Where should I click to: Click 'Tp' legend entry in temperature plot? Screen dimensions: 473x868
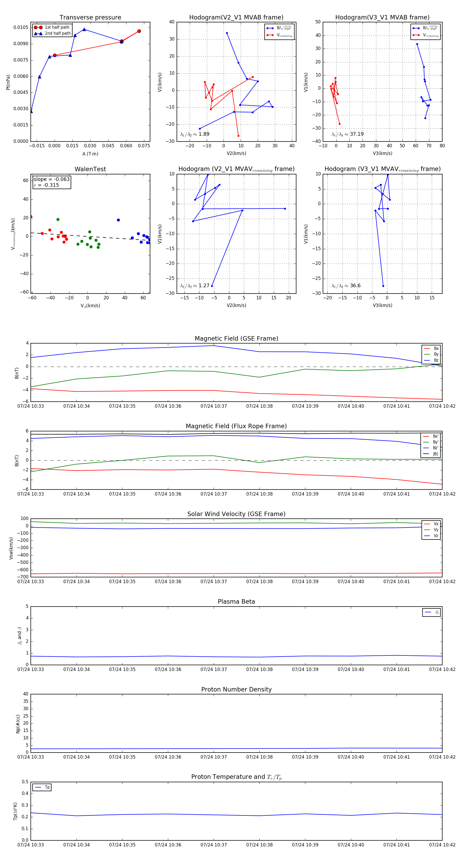coord(42,788)
